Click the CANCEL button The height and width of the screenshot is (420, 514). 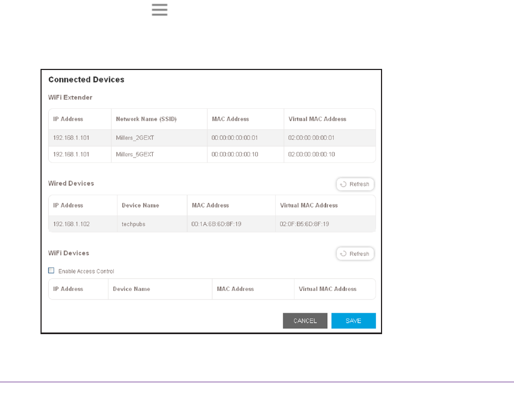click(305, 320)
